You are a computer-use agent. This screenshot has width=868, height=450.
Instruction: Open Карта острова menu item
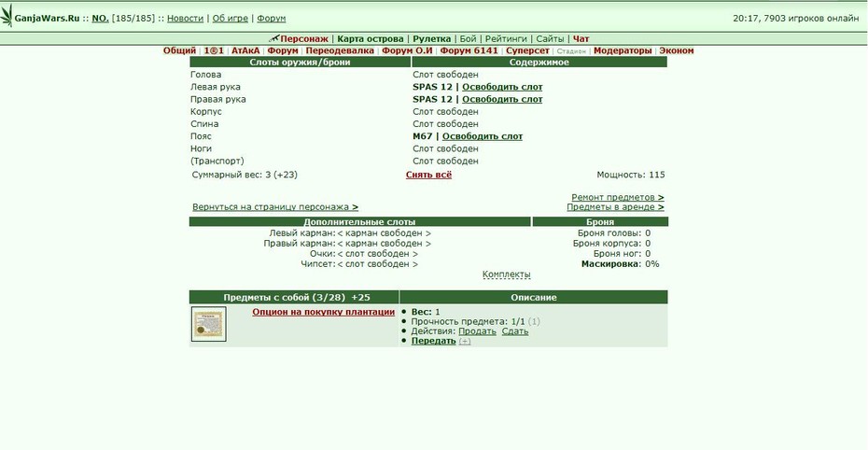click(x=371, y=39)
